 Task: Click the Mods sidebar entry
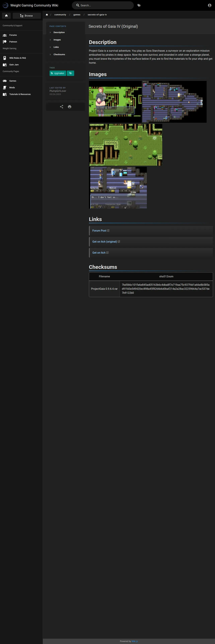tap(12, 87)
